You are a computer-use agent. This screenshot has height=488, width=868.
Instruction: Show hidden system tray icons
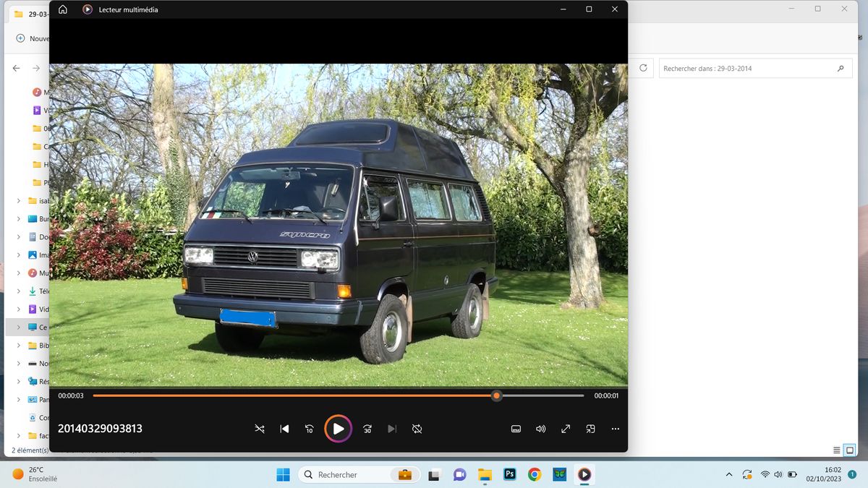pos(729,475)
